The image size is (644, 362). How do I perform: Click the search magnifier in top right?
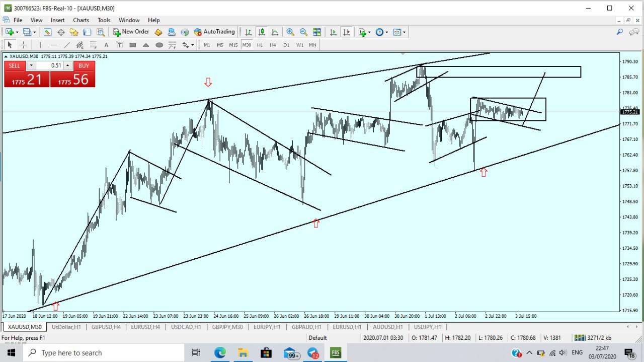click(620, 32)
